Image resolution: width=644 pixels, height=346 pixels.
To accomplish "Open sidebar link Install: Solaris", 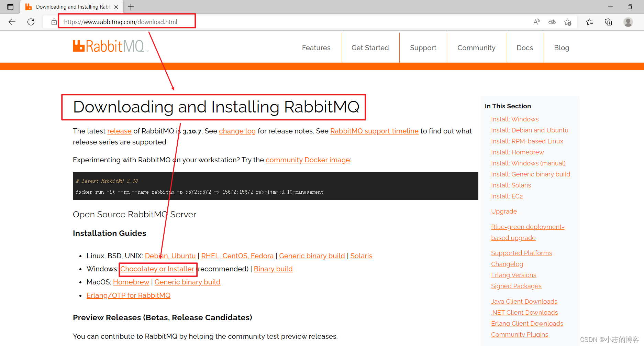I will (x=511, y=185).
